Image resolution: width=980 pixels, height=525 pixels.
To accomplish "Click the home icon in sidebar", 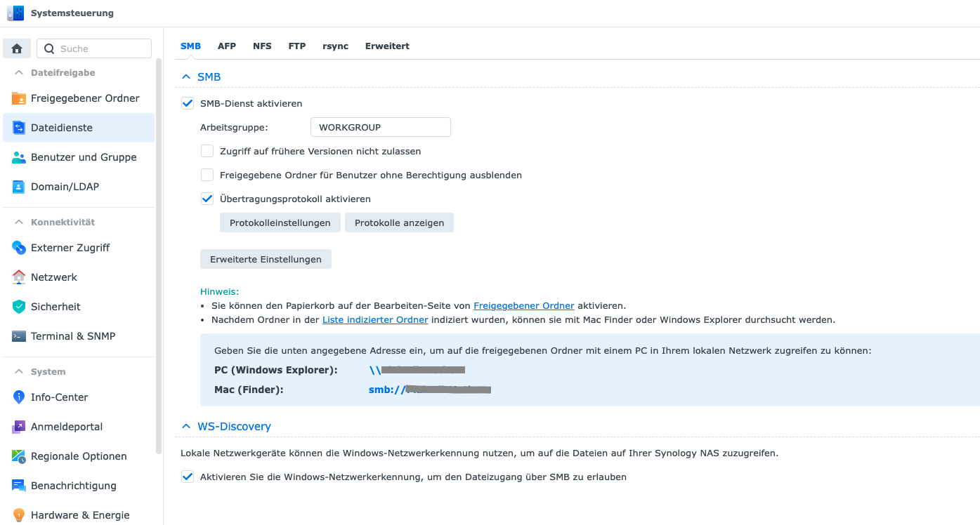I will (17, 48).
